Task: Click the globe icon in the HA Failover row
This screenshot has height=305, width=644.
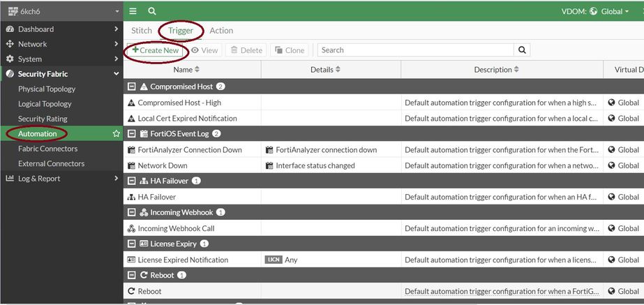Action: pos(611,197)
